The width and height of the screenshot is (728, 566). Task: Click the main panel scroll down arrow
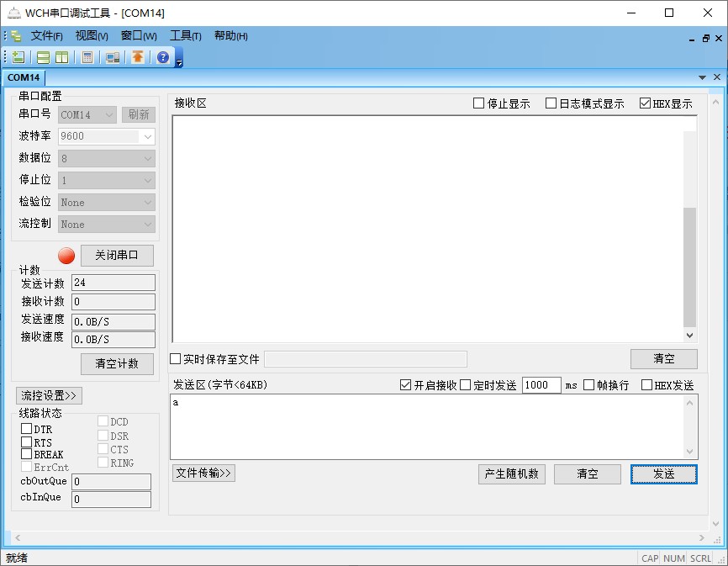pyautogui.click(x=715, y=524)
